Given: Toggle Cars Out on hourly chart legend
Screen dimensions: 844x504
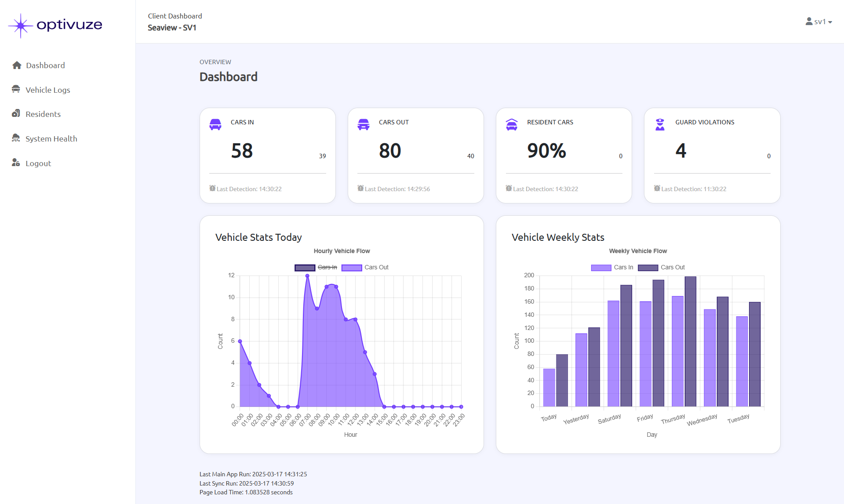Looking at the screenshot, I should point(376,267).
